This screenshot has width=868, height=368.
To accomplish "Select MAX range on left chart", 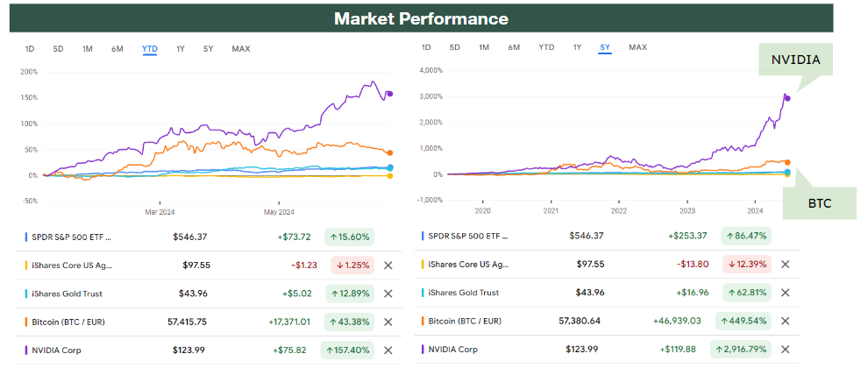I will coord(241,49).
